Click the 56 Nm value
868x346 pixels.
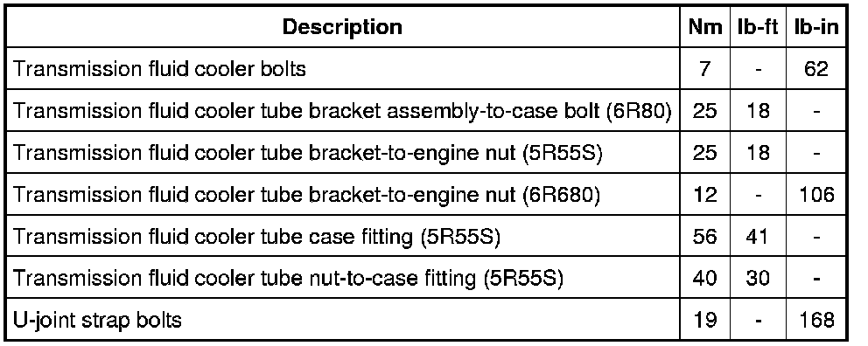tap(704, 237)
